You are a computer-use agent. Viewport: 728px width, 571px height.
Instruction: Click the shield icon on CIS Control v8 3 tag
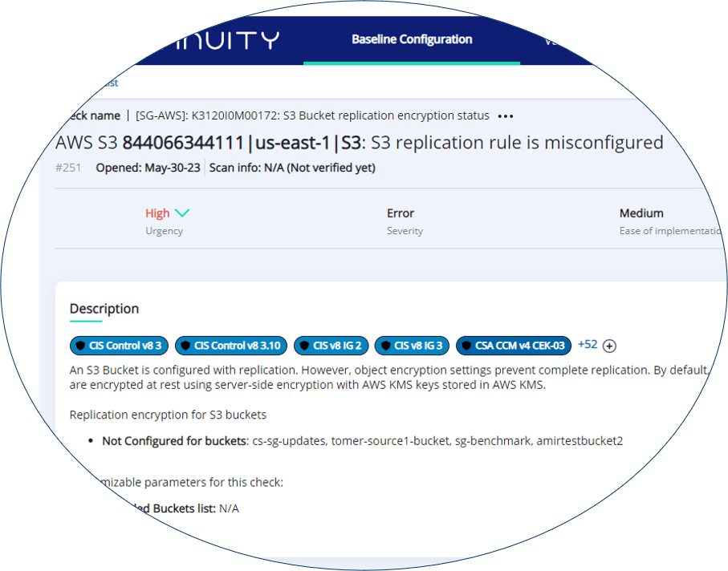(80, 346)
